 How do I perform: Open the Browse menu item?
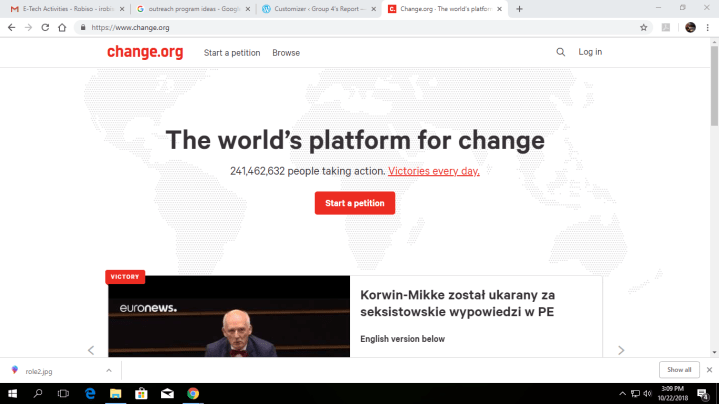[x=286, y=53]
